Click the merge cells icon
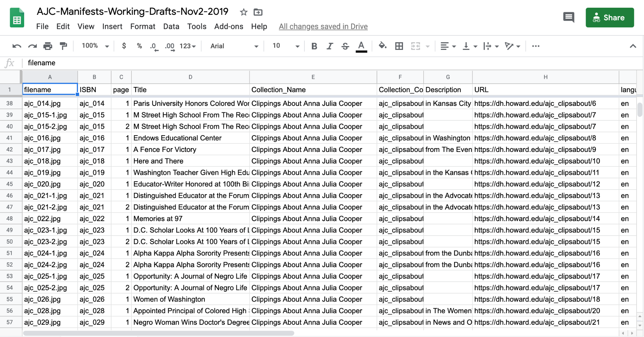The height and width of the screenshot is (337, 644). pyautogui.click(x=416, y=46)
